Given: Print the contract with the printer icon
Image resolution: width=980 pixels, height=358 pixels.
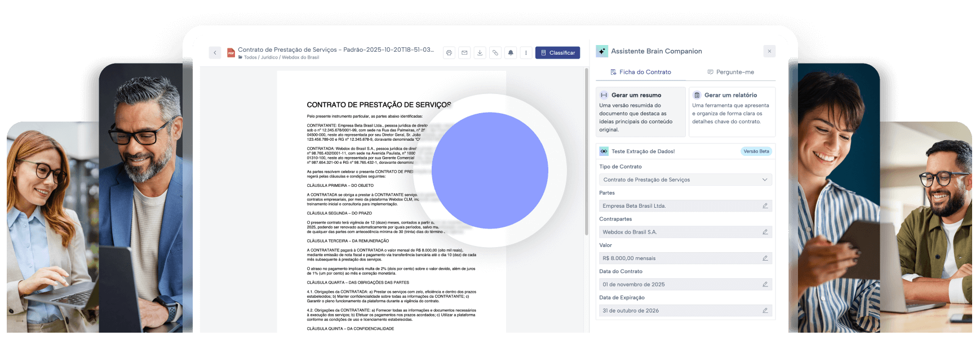Looking at the screenshot, I should (449, 53).
